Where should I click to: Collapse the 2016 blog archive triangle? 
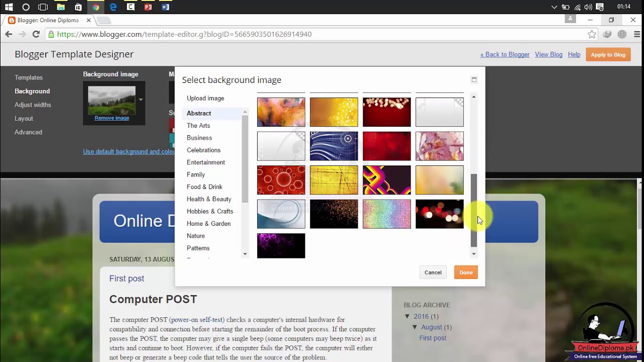click(408, 316)
